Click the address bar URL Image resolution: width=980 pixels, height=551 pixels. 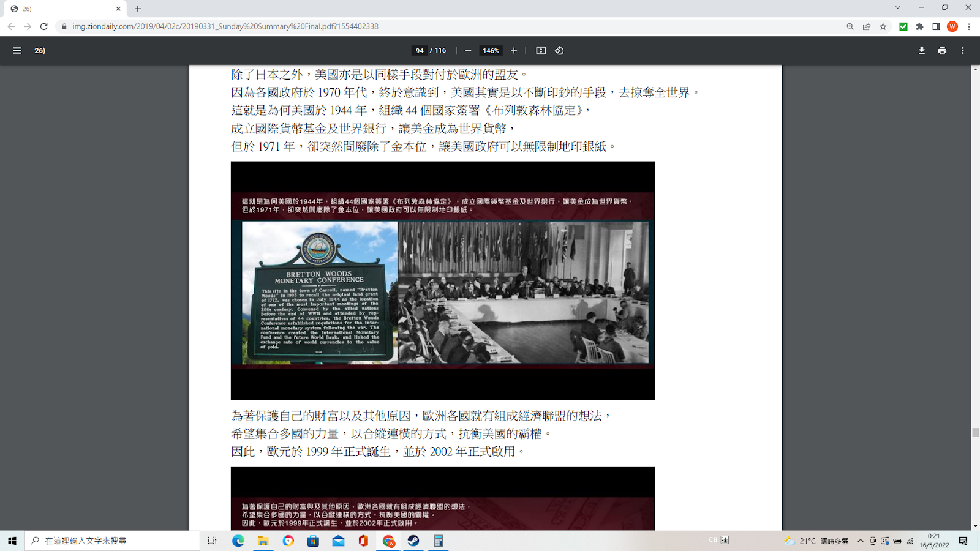pyautogui.click(x=225, y=26)
